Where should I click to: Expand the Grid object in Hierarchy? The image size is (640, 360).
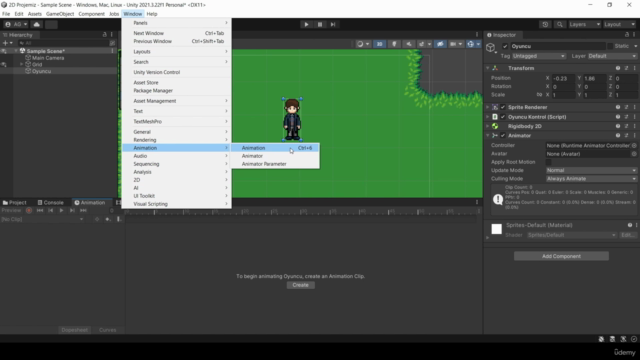click(x=21, y=64)
